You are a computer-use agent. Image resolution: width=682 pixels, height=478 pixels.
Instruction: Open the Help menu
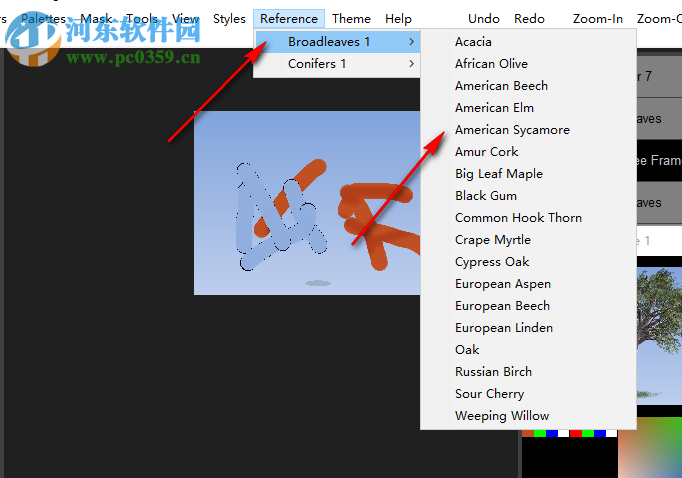pos(398,19)
